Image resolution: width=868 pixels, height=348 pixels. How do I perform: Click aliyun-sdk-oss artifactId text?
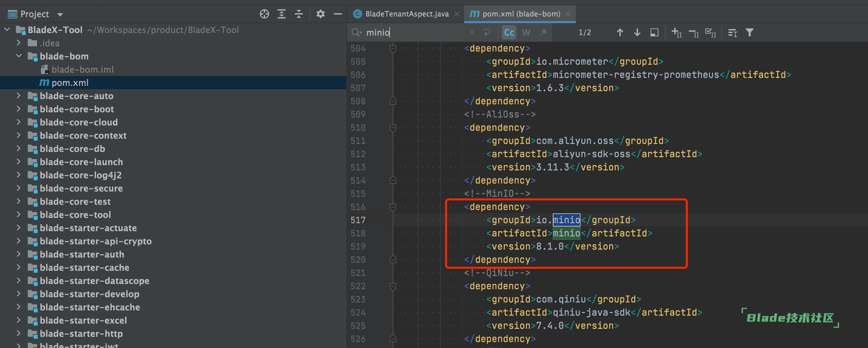click(x=591, y=154)
